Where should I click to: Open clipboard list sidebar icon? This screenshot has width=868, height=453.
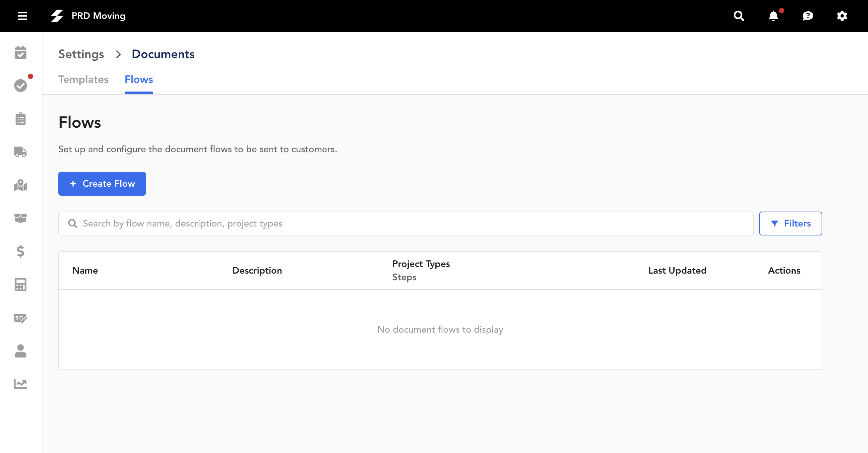(21, 119)
